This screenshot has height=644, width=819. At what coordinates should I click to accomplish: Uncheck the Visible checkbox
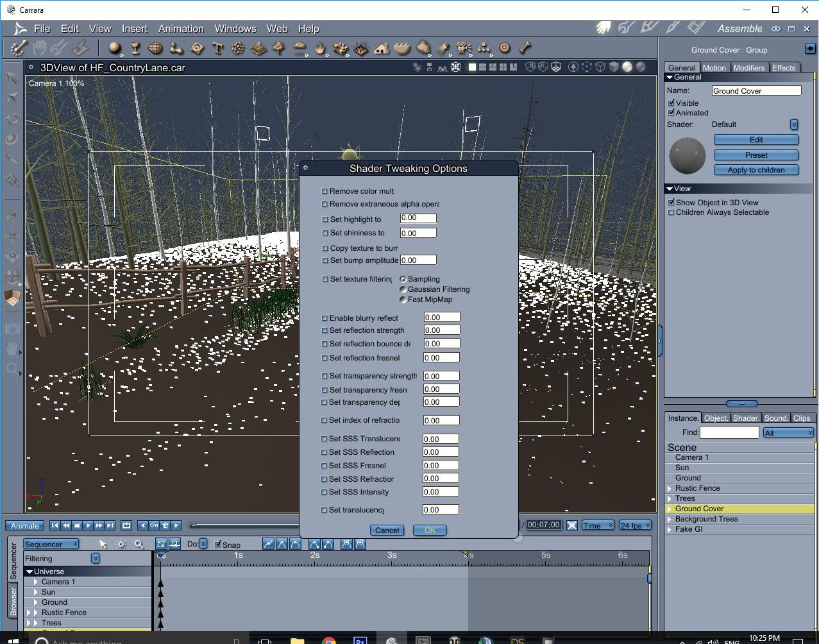pyautogui.click(x=671, y=103)
